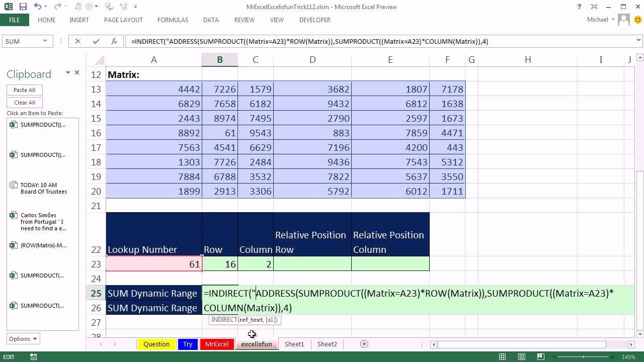Viewport: 644px width, 362px height.
Task: Click the 'Matrix:' label cell
Action: [154, 74]
